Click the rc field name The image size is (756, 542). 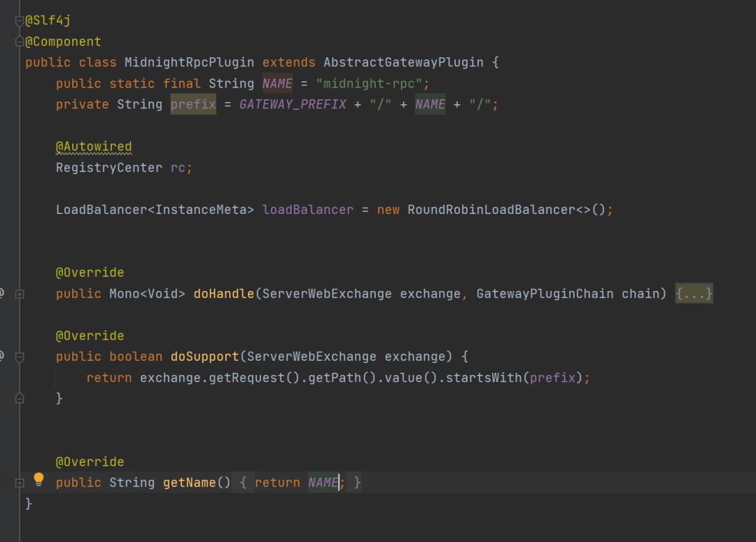tap(178, 168)
